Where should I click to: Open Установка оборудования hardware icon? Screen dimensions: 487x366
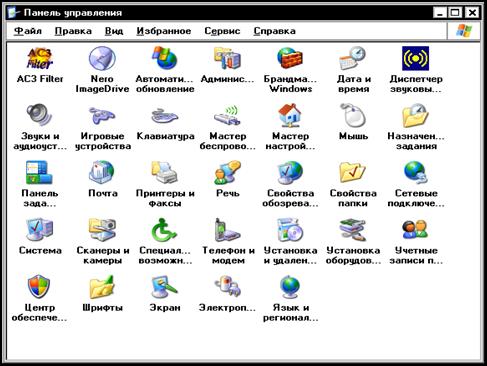pyautogui.click(x=353, y=230)
